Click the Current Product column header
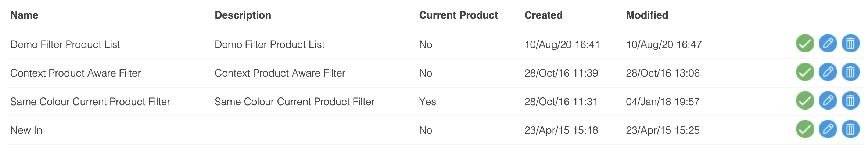Screen dimensions: 868x162 coord(458,15)
